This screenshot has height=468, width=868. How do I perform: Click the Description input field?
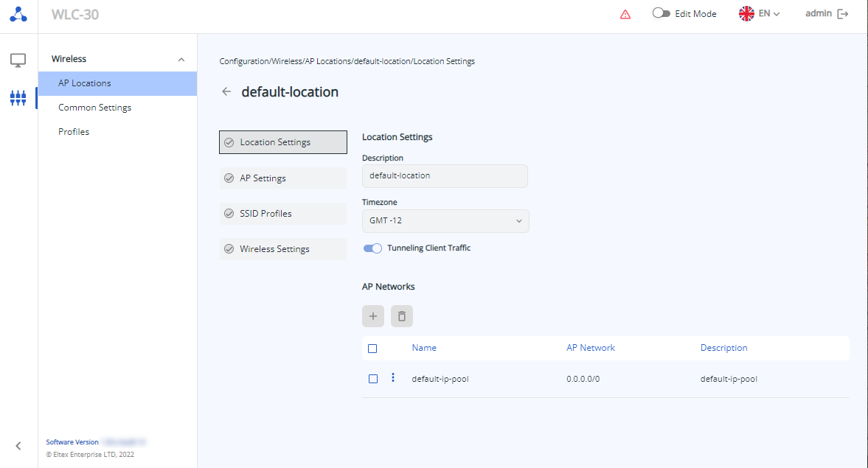(445, 176)
